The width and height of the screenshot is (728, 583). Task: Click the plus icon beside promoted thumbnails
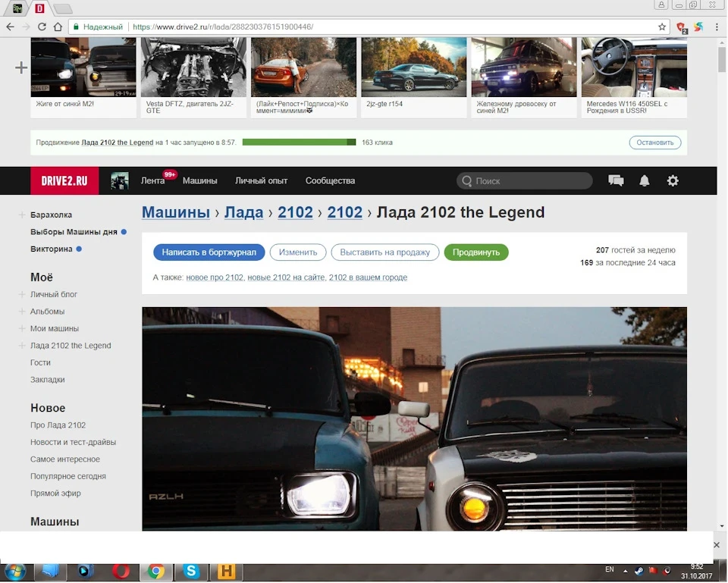click(x=21, y=67)
